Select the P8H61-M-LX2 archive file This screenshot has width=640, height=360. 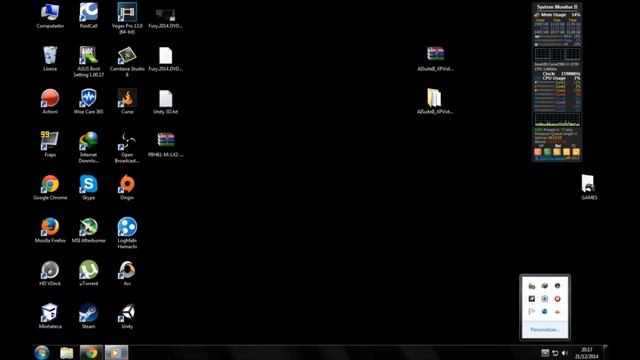click(165, 144)
